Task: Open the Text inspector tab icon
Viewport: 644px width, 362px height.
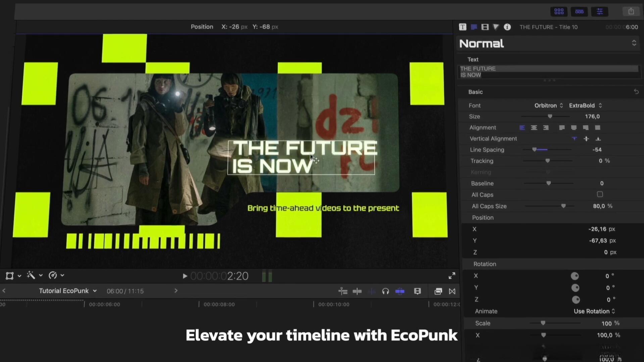Action: click(462, 27)
